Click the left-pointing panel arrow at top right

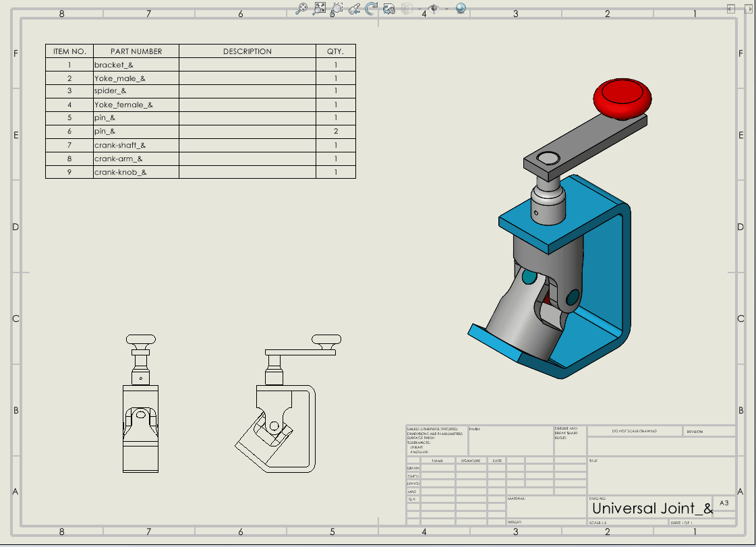tap(730, 8)
